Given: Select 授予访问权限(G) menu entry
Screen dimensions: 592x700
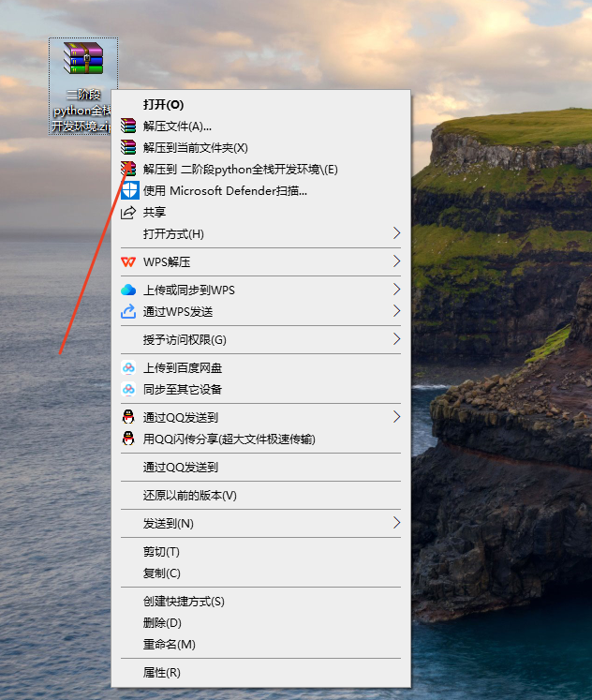Looking at the screenshot, I should (x=260, y=340).
